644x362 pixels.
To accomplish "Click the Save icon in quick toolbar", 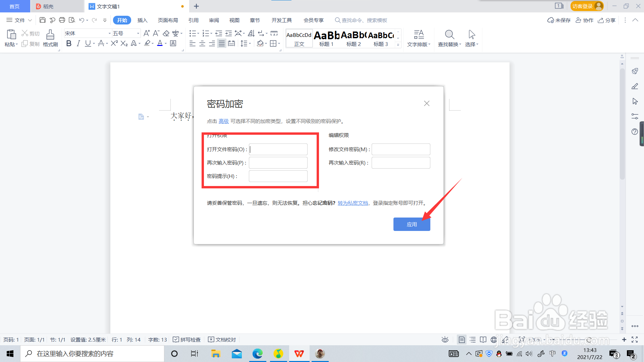I will [x=43, y=20].
